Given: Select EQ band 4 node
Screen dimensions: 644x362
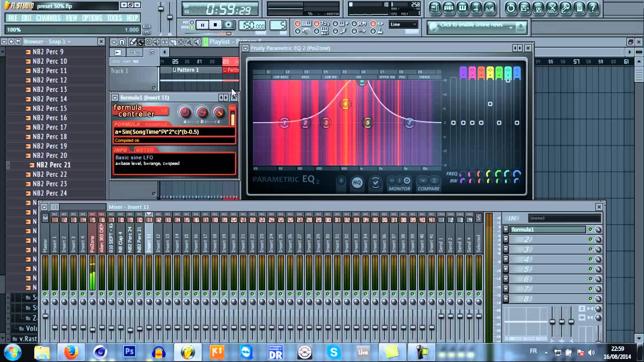Looking at the screenshot, I should click(345, 104).
